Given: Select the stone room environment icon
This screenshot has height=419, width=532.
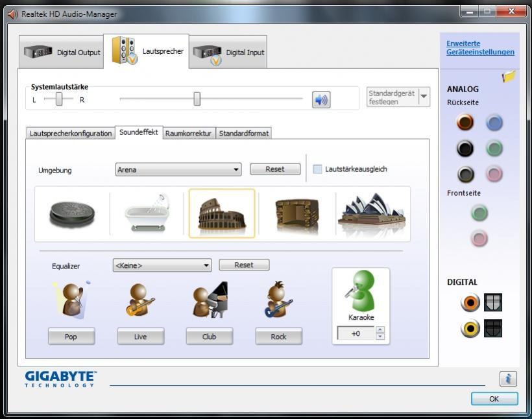Looking at the screenshot, I should click(297, 216).
